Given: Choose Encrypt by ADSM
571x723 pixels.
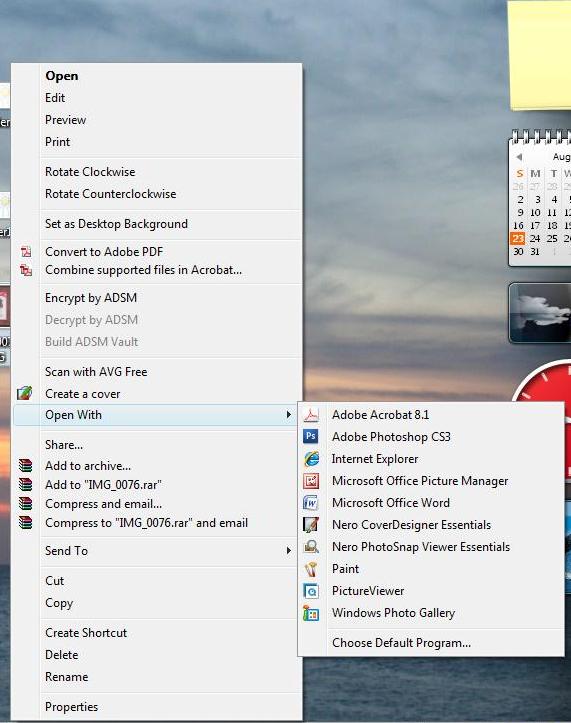Looking at the screenshot, I should (91, 298).
